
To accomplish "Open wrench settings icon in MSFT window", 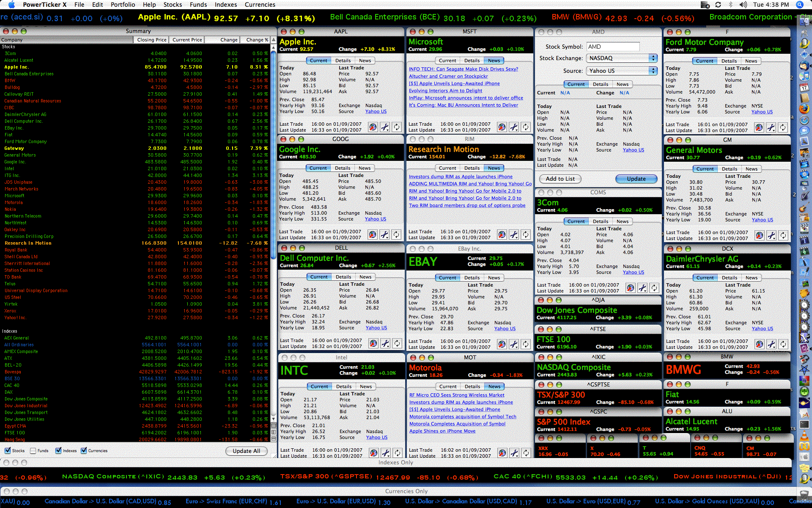I will coord(513,127).
